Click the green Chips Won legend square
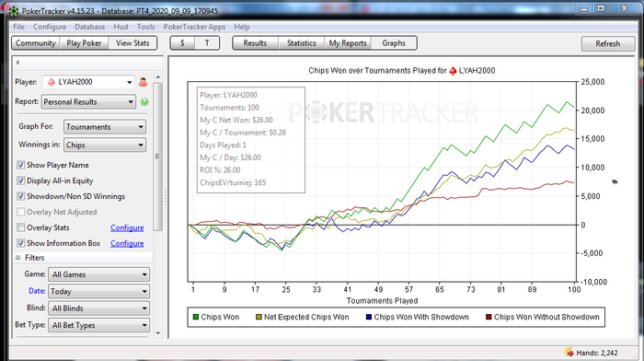The width and height of the screenshot is (644, 361). 196,317
